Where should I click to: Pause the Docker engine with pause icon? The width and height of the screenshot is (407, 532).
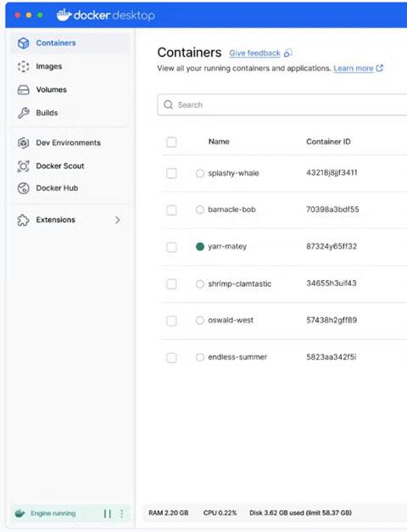[108, 513]
